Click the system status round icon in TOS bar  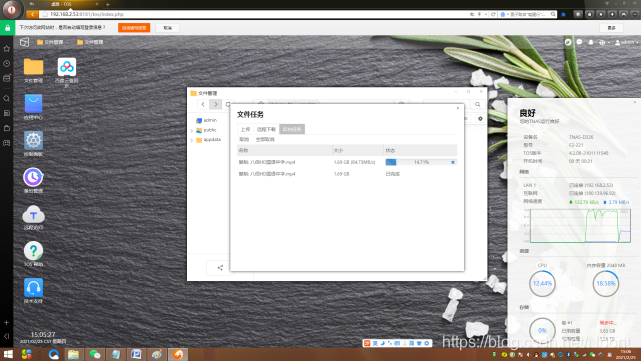click(x=568, y=42)
